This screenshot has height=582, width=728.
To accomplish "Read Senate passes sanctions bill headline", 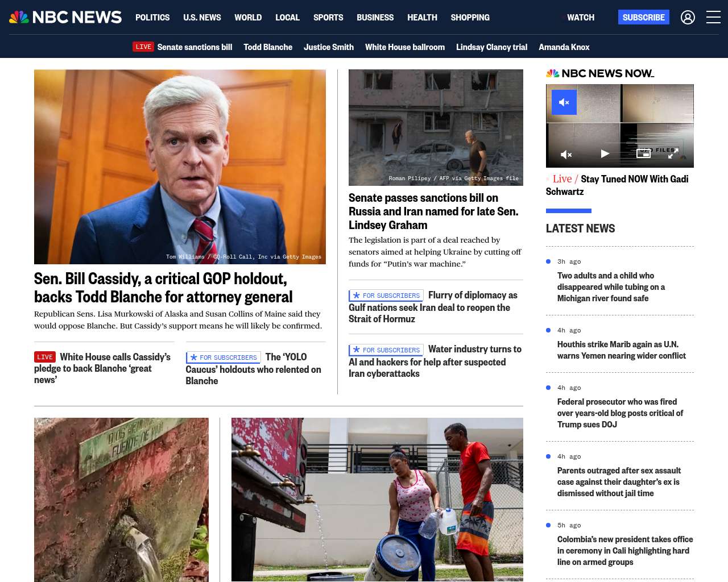I will [433, 211].
